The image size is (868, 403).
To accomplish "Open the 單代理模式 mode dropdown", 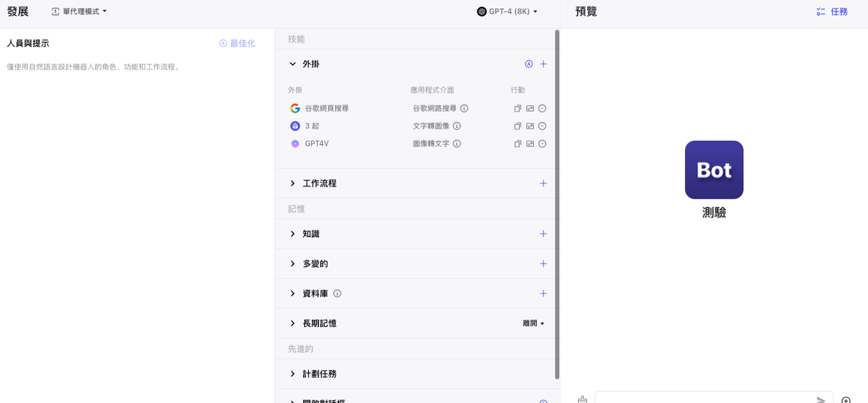I will tap(79, 11).
